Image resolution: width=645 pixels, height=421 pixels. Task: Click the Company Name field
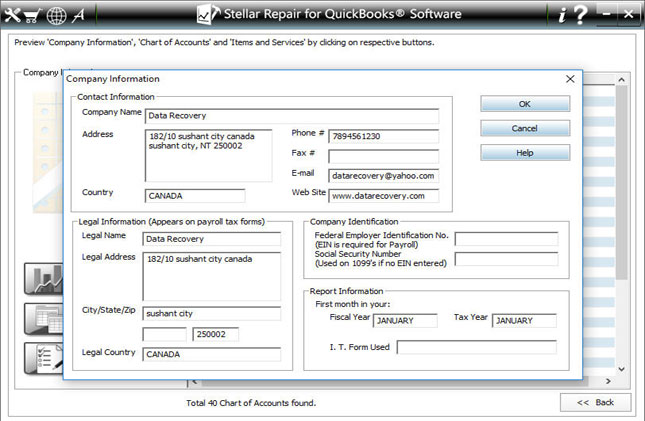pyautogui.click(x=292, y=116)
